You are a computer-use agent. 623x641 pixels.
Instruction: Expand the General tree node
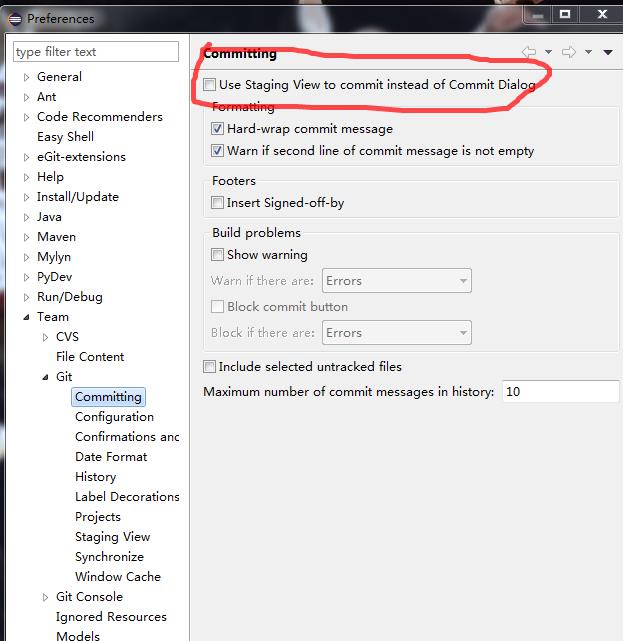[x=26, y=77]
